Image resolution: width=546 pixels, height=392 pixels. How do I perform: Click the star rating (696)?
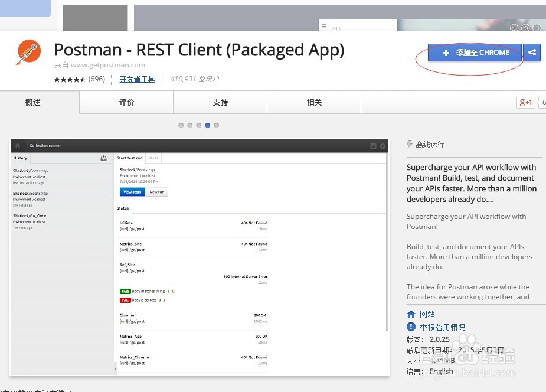[x=80, y=79]
